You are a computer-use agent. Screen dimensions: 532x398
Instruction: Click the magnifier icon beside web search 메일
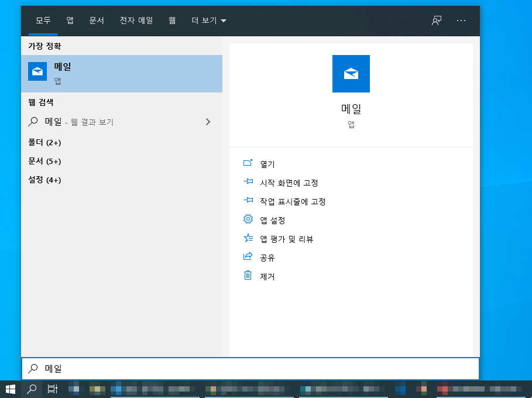(x=33, y=122)
